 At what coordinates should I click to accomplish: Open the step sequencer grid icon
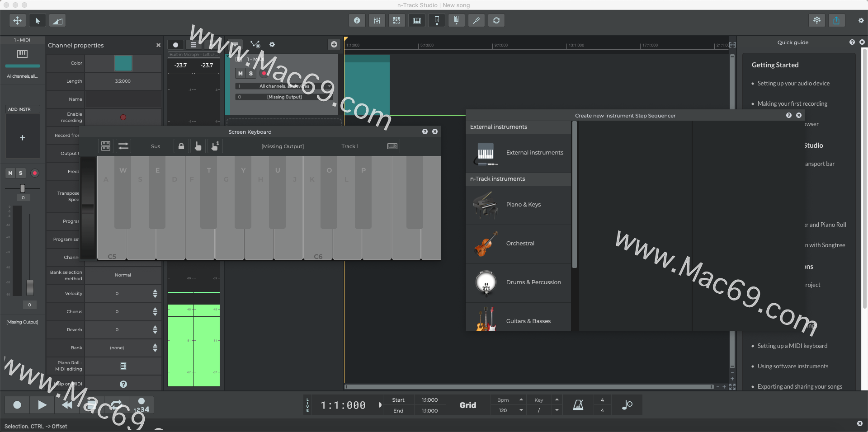(396, 20)
